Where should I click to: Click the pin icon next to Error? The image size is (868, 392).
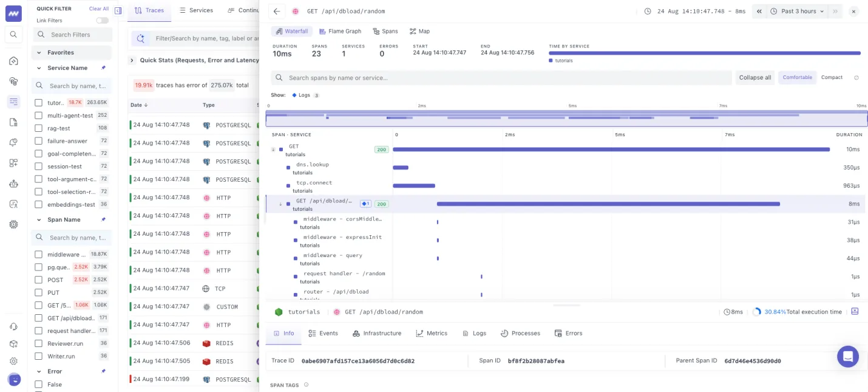[x=103, y=371]
